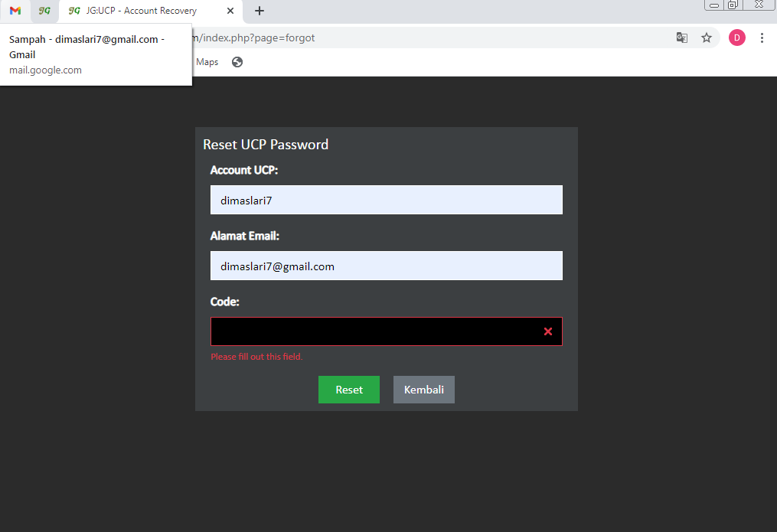This screenshot has height=532, width=777.
Task: Close the browser window
Action: pos(759,5)
